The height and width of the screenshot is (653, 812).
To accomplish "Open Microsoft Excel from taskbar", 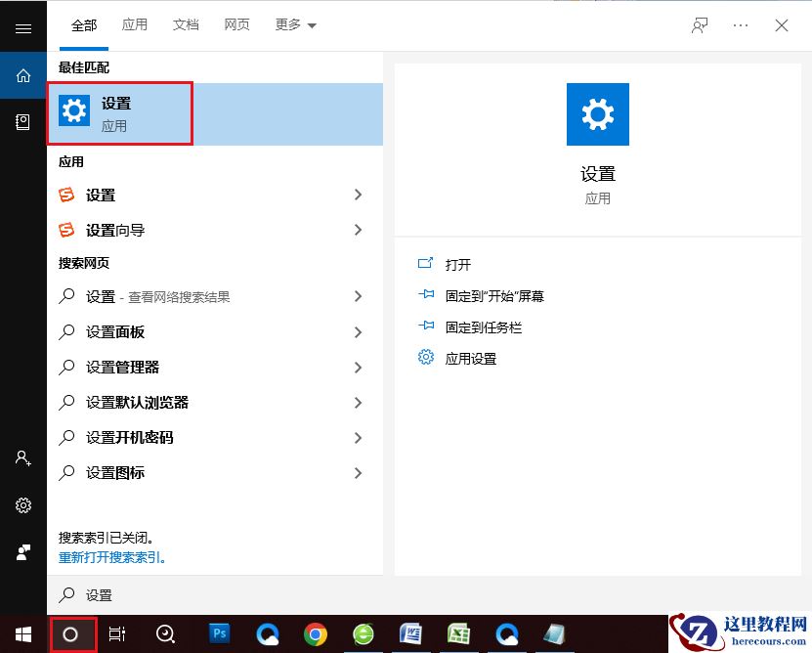I will [x=460, y=634].
